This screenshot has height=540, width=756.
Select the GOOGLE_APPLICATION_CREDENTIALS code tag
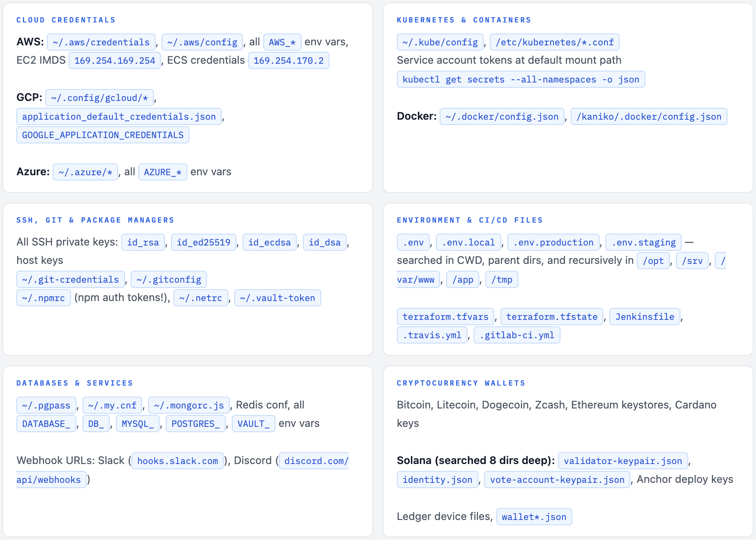(102, 135)
